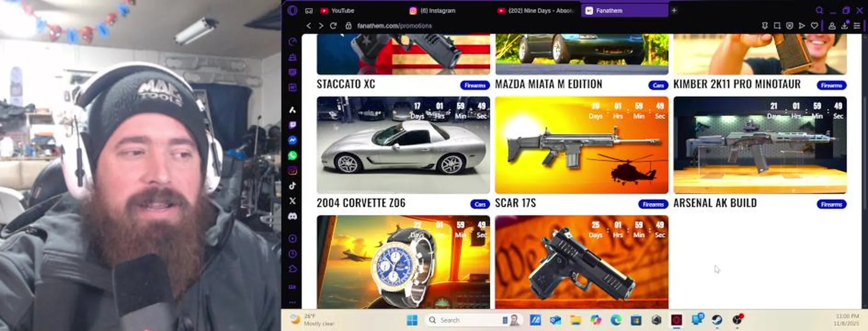868x331 pixels.
Task: Take a snapshot with the toolbar icon
Action: point(777,26)
